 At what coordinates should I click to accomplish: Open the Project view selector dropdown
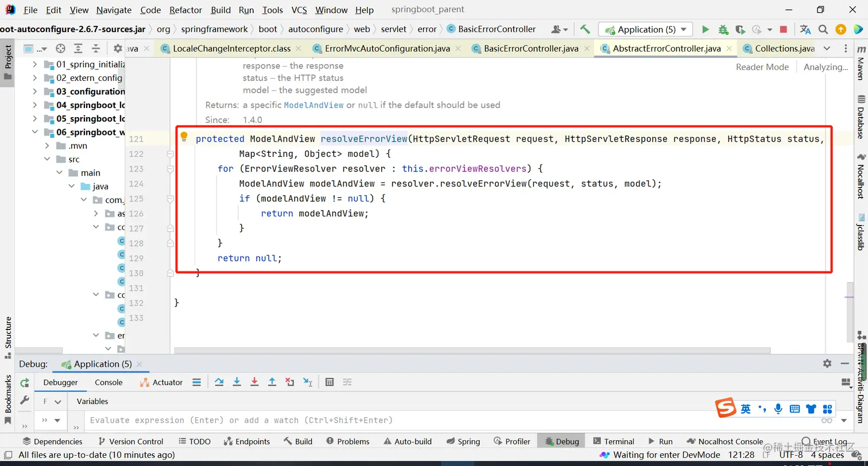tap(36, 49)
